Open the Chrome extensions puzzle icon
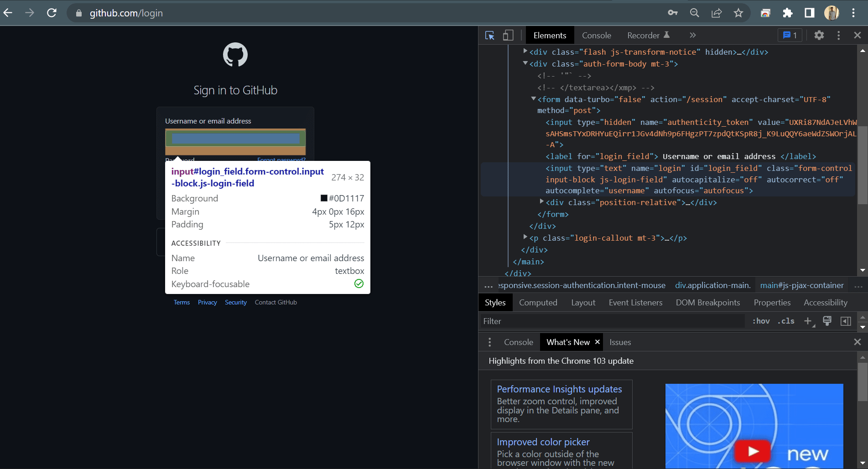The height and width of the screenshot is (469, 868). pyautogui.click(x=788, y=13)
